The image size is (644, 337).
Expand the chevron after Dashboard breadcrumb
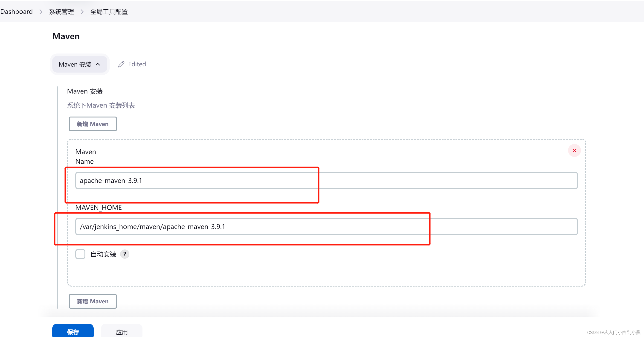coord(41,12)
